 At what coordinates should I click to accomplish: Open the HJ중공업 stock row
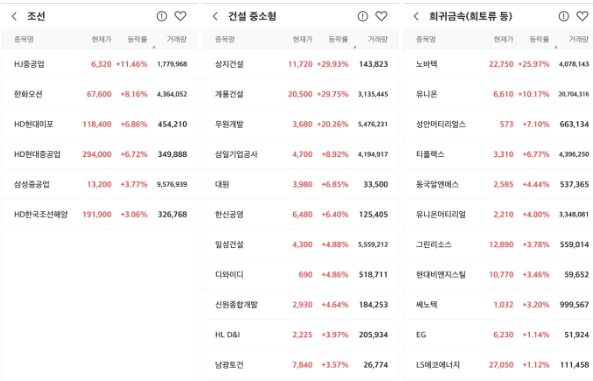(99, 64)
